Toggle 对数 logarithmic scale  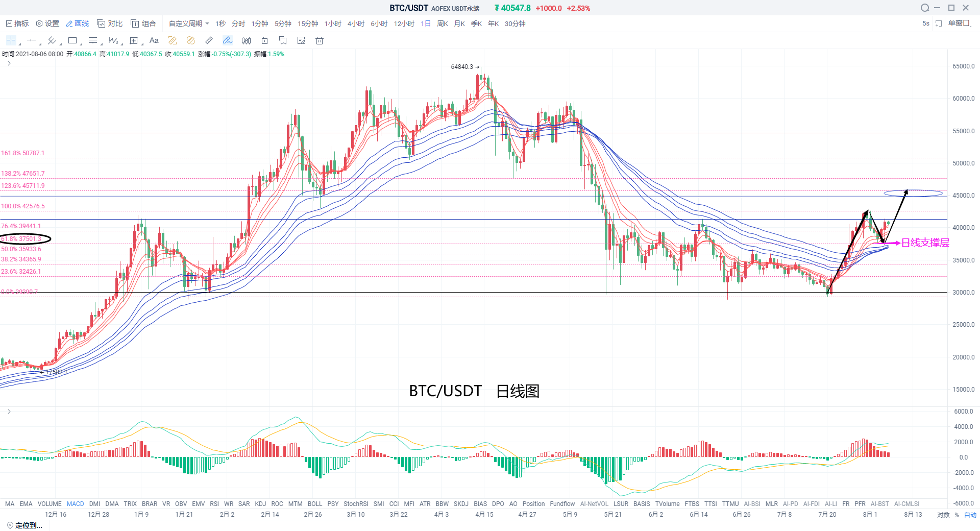point(943,515)
